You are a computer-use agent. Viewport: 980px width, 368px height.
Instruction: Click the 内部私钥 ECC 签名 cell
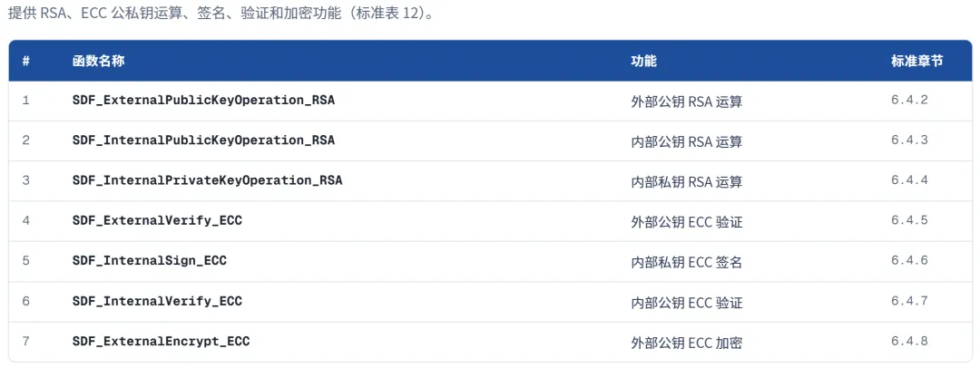point(687,262)
